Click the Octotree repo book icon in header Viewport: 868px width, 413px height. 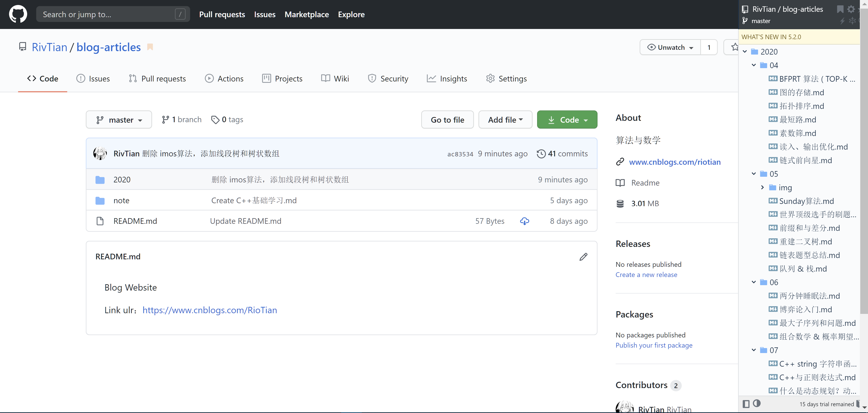pos(745,10)
